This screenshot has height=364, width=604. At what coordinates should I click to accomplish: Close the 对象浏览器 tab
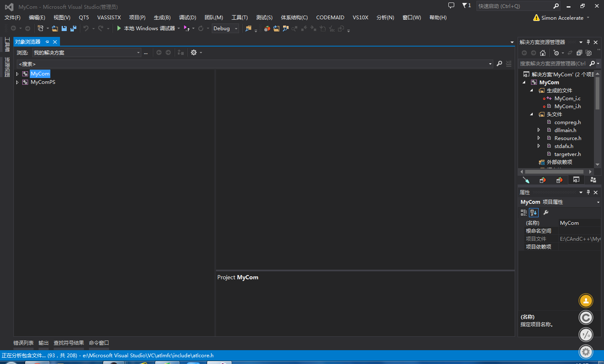(55, 42)
